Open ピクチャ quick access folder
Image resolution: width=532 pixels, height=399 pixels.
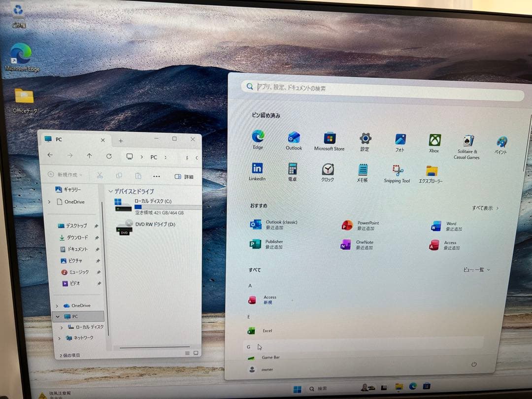[x=71, y=261]
